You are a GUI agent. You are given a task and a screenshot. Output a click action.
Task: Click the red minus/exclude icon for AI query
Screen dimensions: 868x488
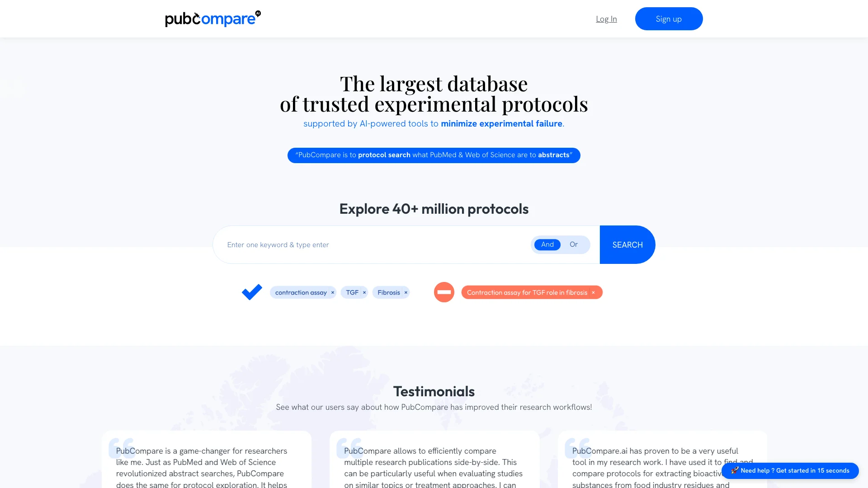pyautogui.click(x=444, y=292)
